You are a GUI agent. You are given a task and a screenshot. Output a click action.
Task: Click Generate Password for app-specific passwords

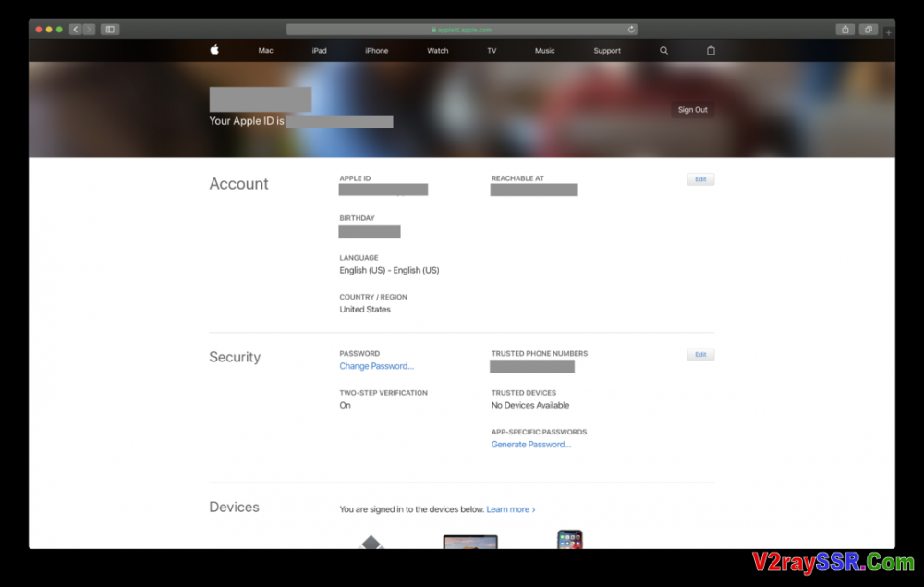(531, 445)
